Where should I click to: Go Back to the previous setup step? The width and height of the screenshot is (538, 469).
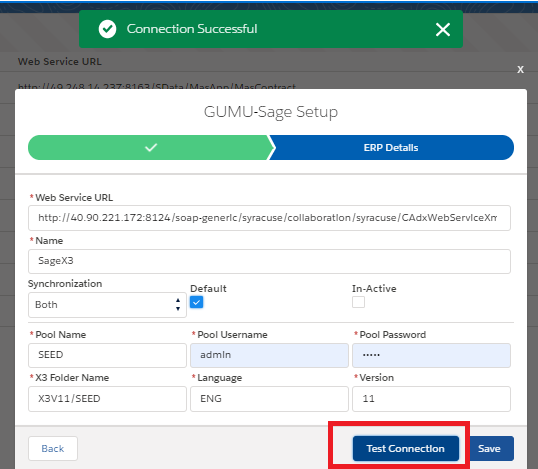tap(53, 448)
